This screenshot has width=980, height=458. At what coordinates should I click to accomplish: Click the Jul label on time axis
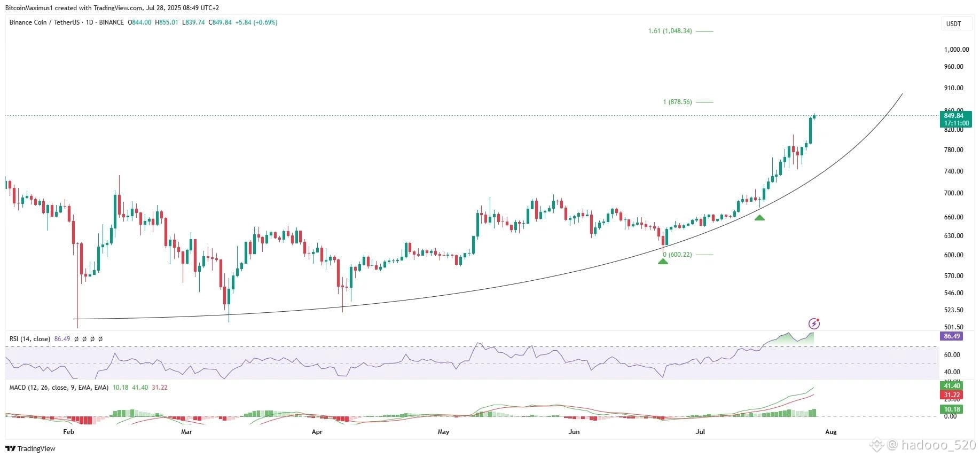pos(700,432)
